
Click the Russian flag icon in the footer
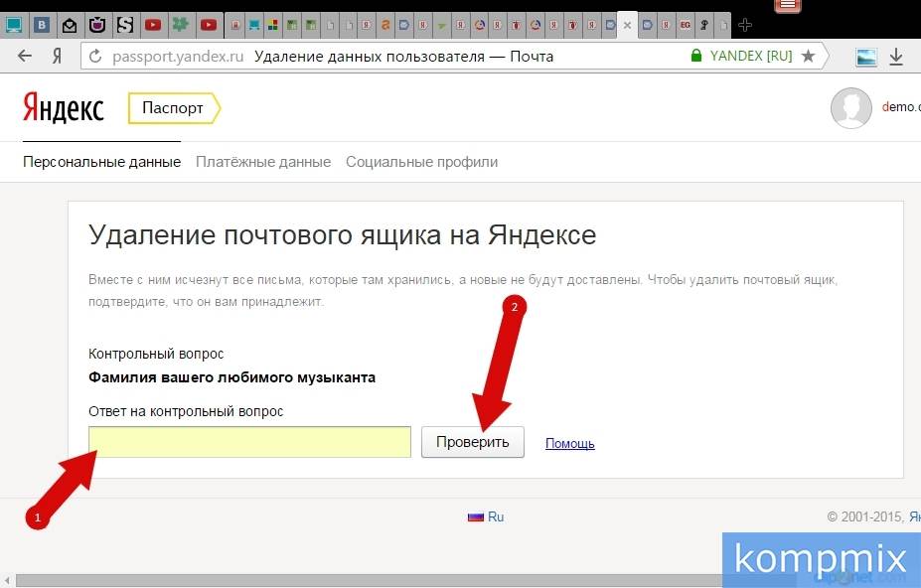click(475, 516)
